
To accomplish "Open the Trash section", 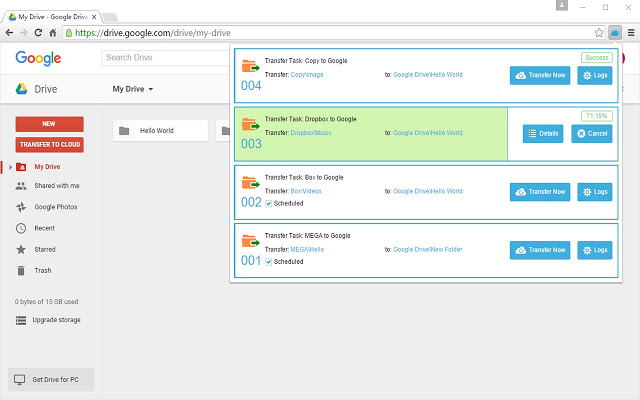I will tap(44, 270).
